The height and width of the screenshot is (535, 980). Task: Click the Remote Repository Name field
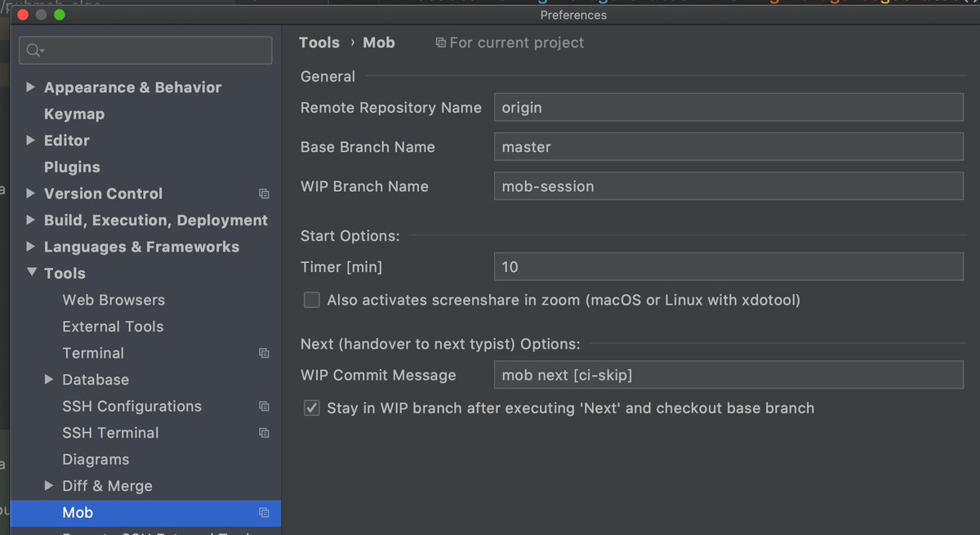coord(728,108)
